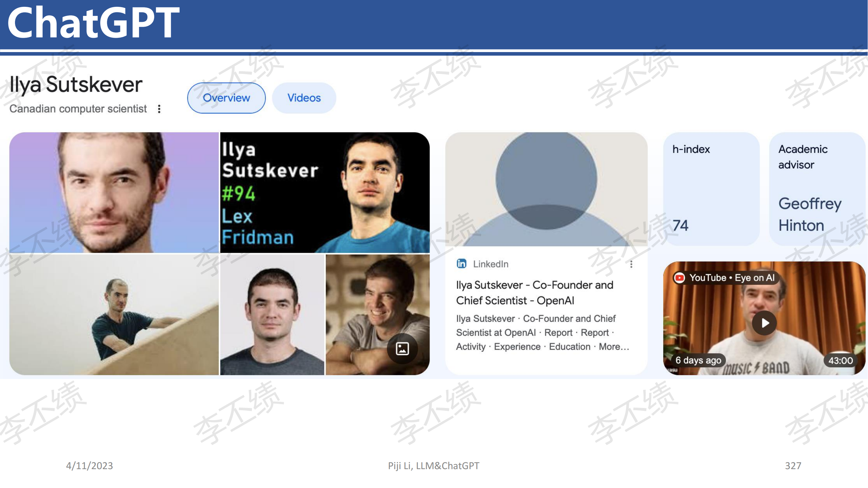Click the LinkedIn source label text
Viewport: 868px width, 488px height.
pos(490,264)
